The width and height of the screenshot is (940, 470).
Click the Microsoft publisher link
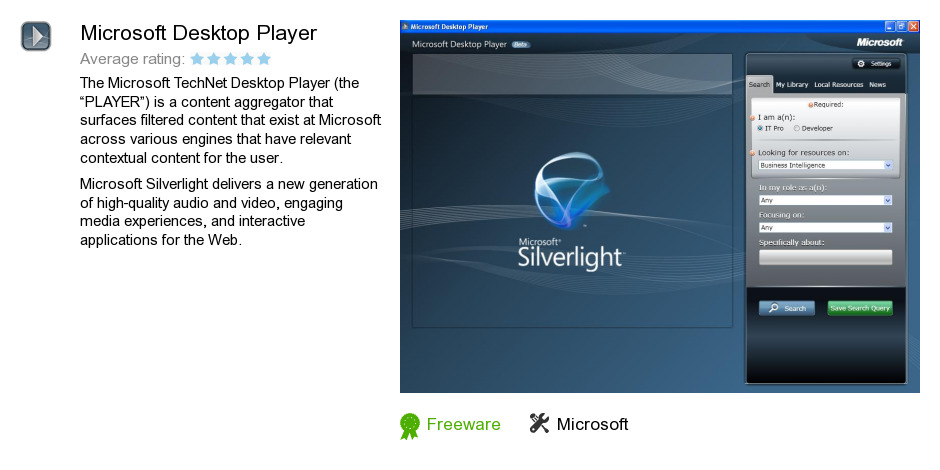point(592,424)
